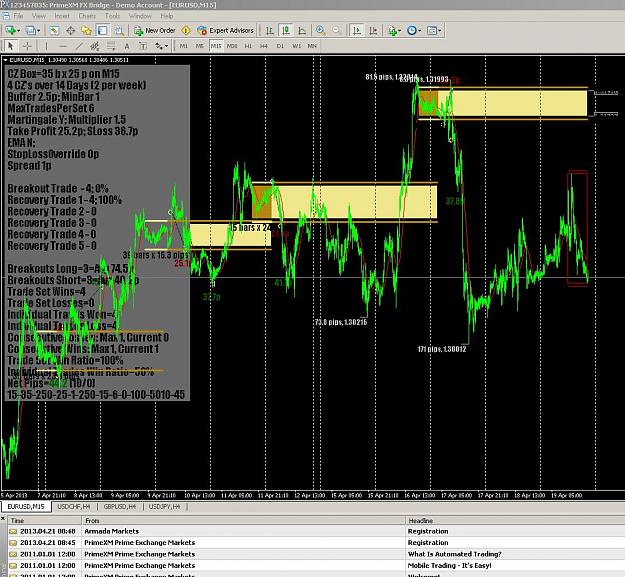
Task: Select the Crosshair tool
Action: tap(27, 46)
